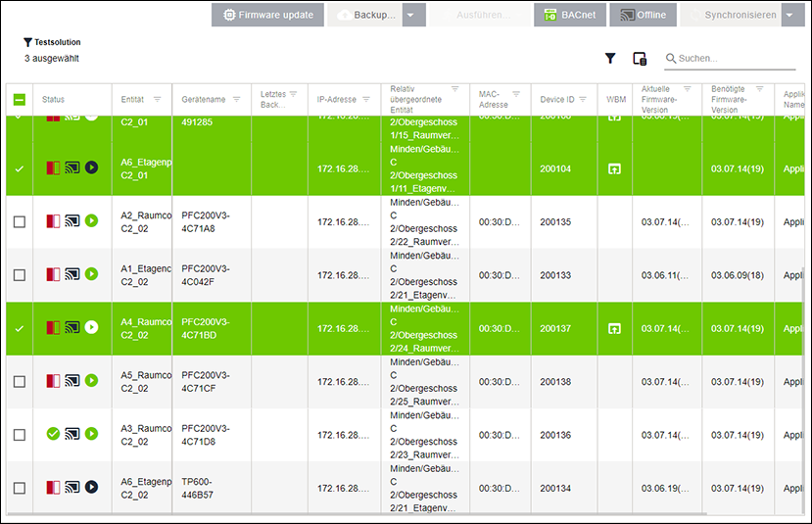Open the IP-Adresse column filter menu
Viewport: 812px width, 524px height.
click(367, 99)
